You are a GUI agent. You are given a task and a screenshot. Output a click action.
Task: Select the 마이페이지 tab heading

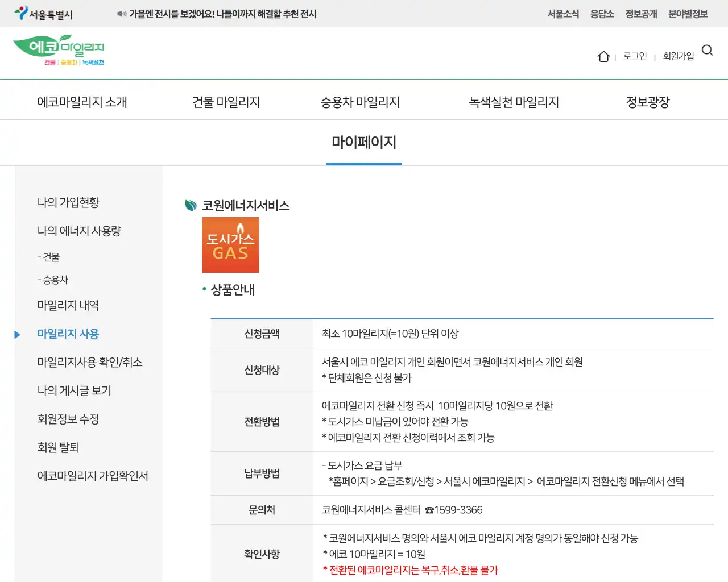tap(364, 142)
